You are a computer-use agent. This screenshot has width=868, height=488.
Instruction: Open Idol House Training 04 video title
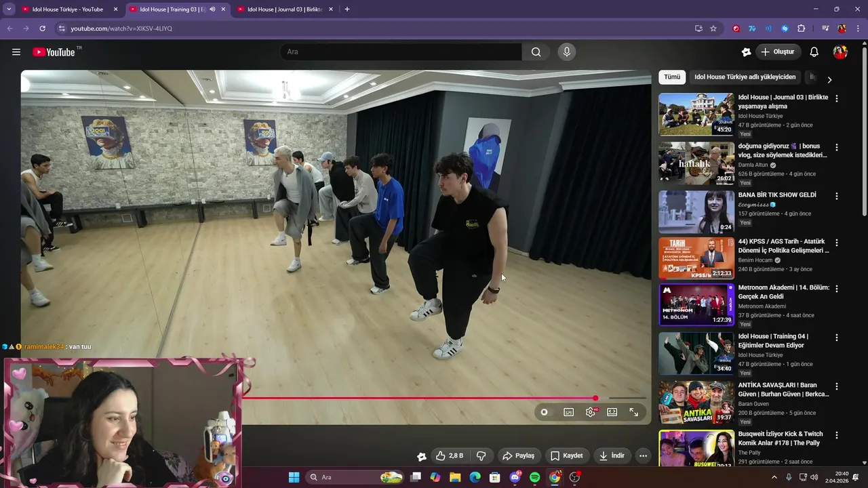point(773,341)
